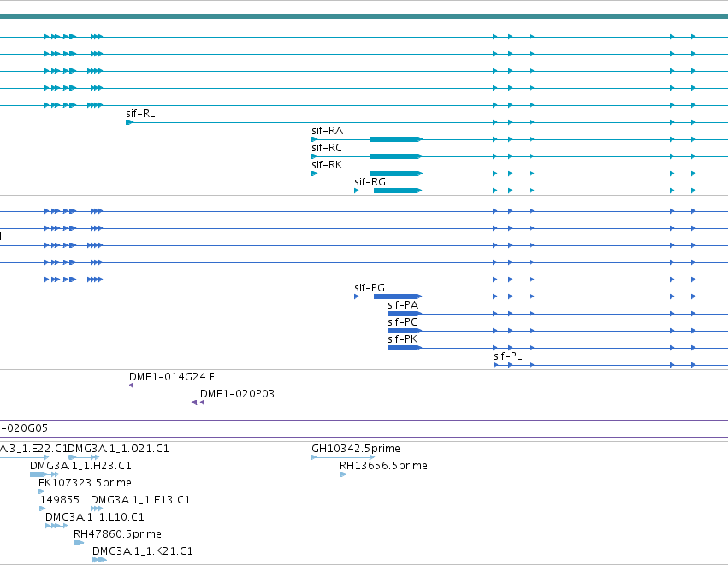Click the RH47860.5prime arrow glyph
Image resolution: width=728 pixels, height=565 pixels.
coord(79,543)
